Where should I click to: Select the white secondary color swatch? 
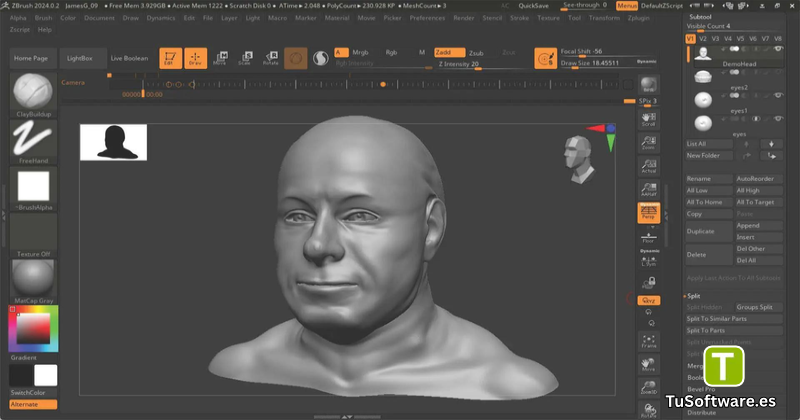pyautogui.click(x=45, y=375)
